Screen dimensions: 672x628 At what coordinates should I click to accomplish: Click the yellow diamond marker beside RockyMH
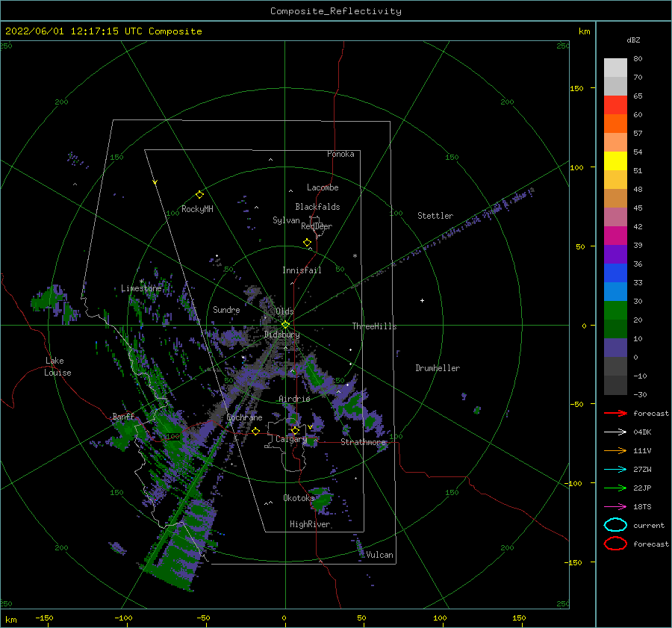pyautogui.click(x=199, y=195)
